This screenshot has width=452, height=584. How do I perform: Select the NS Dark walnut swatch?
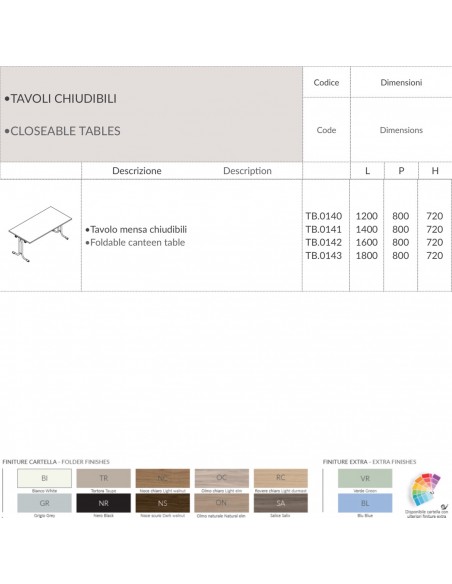pyautogui.click(x=163, y=503)
